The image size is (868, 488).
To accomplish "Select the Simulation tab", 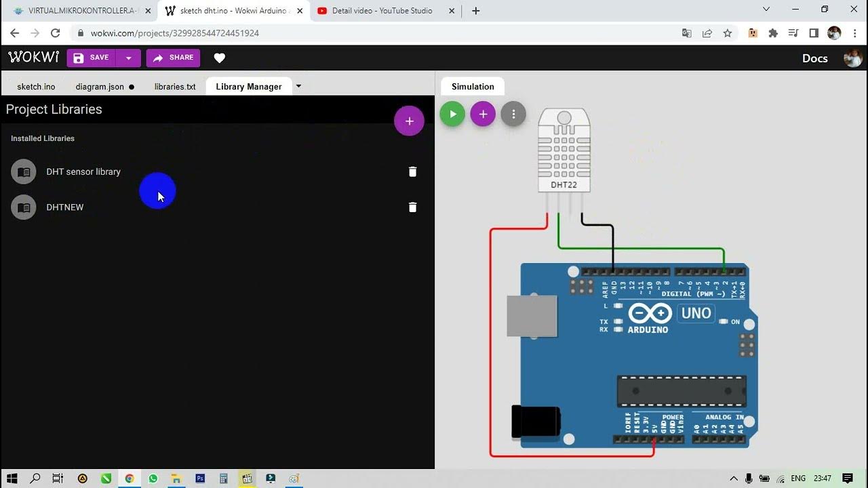I will (473, 87).
